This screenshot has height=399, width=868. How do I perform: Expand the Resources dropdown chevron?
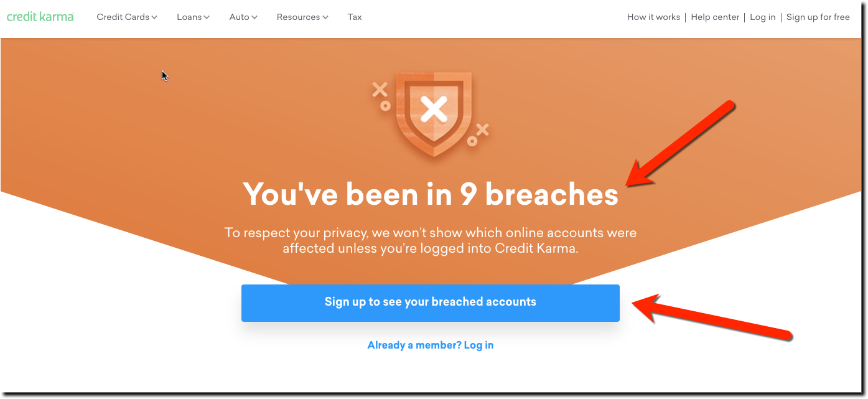click(x=325, y=17)
